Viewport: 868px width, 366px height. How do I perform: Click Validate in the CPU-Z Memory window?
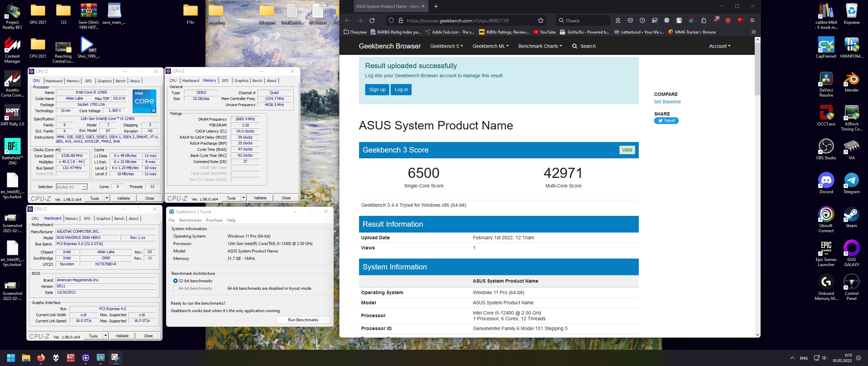260,198
